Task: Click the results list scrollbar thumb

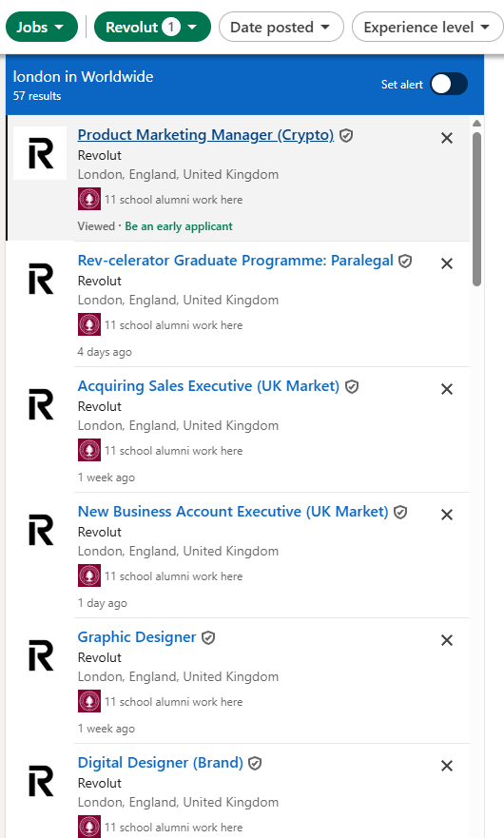Action: pos(476,209)
